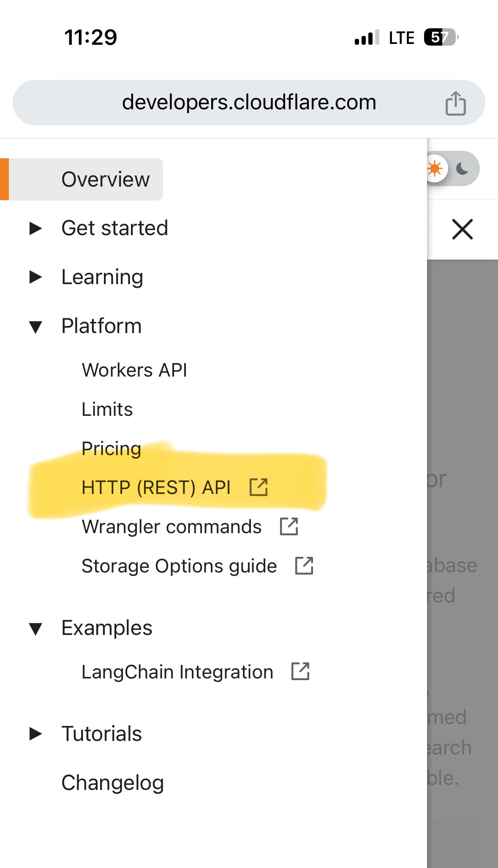Select the moon icon for dark mode

(462, 168)
